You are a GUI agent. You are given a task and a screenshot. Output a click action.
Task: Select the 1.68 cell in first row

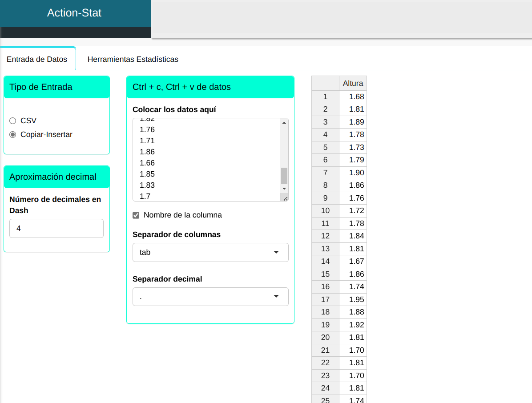353,97
